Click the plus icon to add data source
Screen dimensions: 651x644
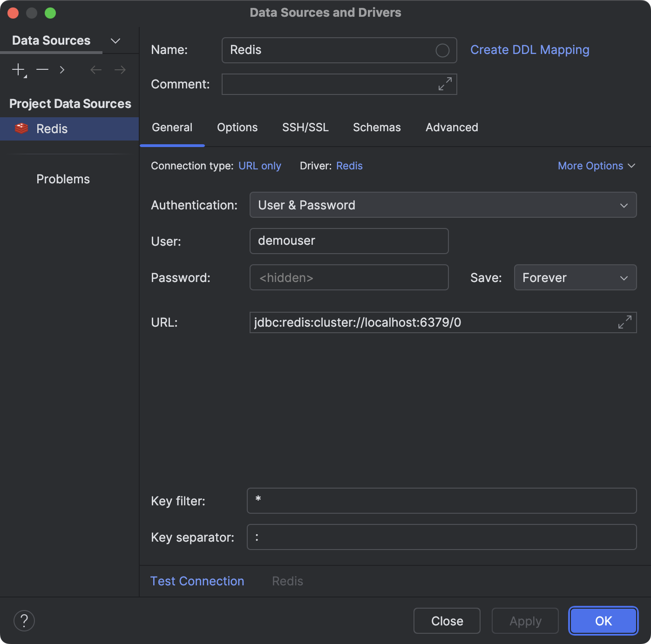point(18,70)
